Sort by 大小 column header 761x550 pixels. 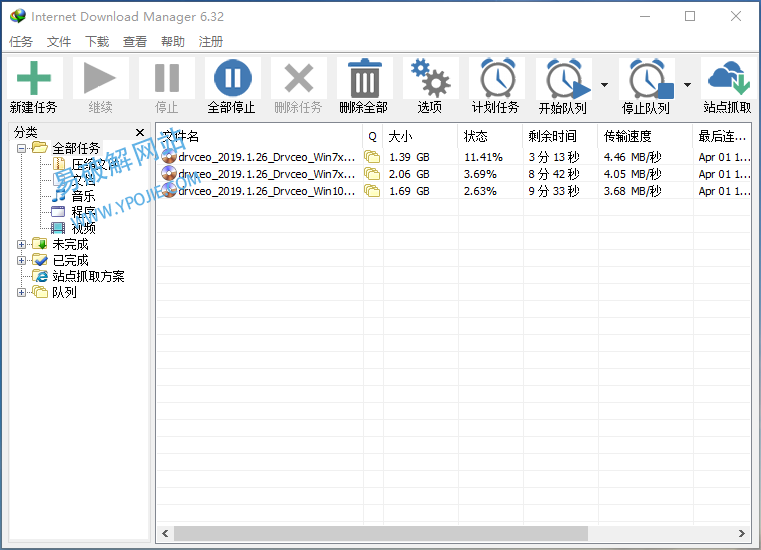(420, 136)
